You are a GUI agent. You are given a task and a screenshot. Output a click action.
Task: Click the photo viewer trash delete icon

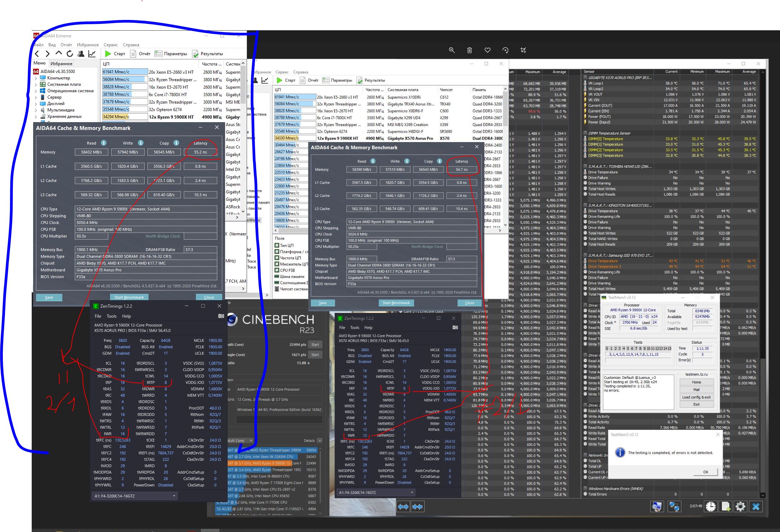pyautogui.click(x=469, y=50)
